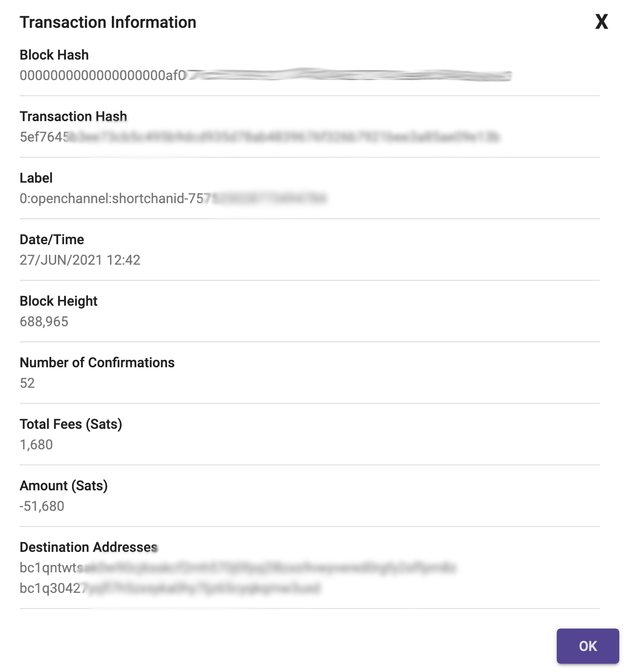Close the Transaction Information dialog with X
Image resolution: width=631 pixels, height=672 pixels.
602,22
